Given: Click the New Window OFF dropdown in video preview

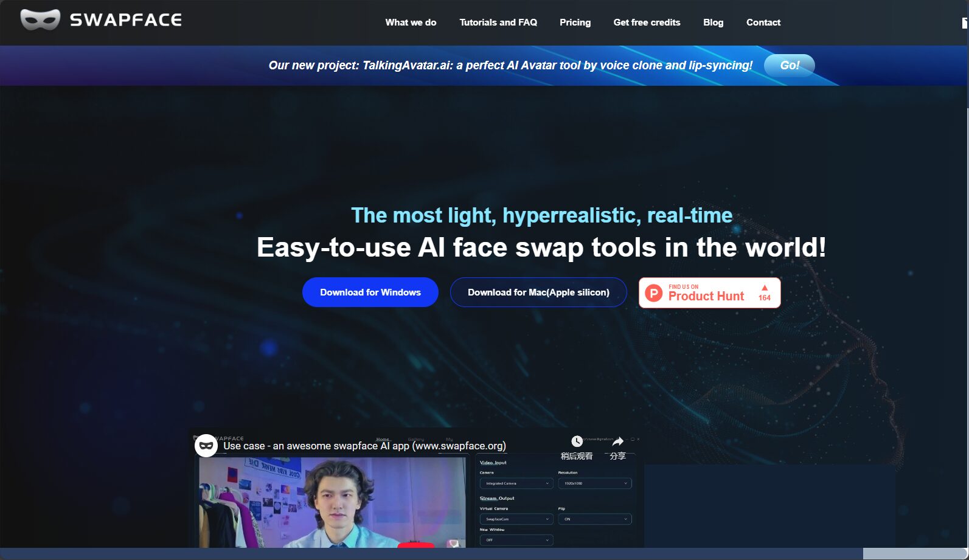Looking at the screenshot, I should 516,540.
